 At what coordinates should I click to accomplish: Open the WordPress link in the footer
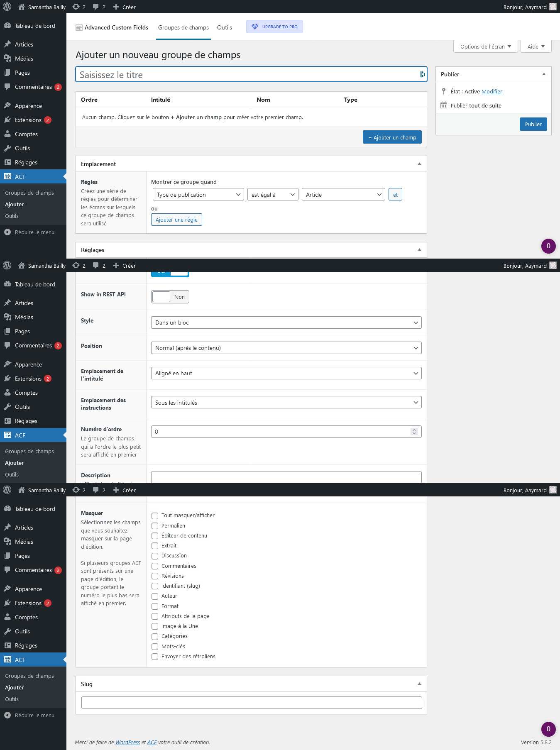click(127, 742)
